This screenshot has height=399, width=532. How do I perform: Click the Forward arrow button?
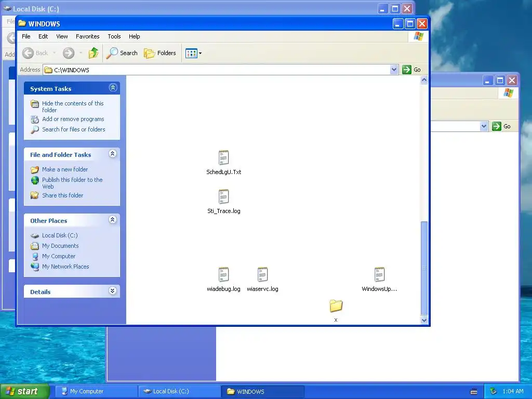69,53
